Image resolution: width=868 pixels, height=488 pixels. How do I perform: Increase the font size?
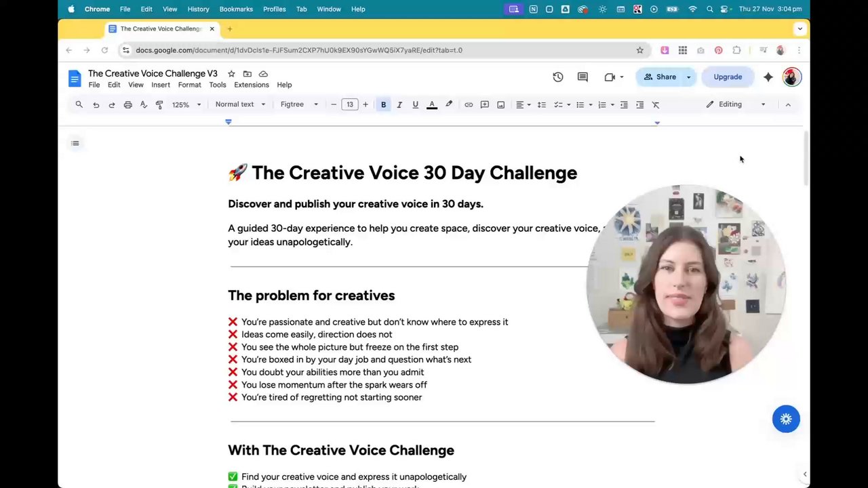pos(366,104)
